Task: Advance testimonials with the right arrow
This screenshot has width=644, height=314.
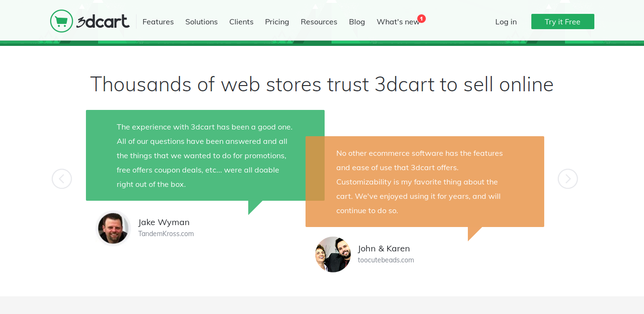Action: tap(568, 178)
